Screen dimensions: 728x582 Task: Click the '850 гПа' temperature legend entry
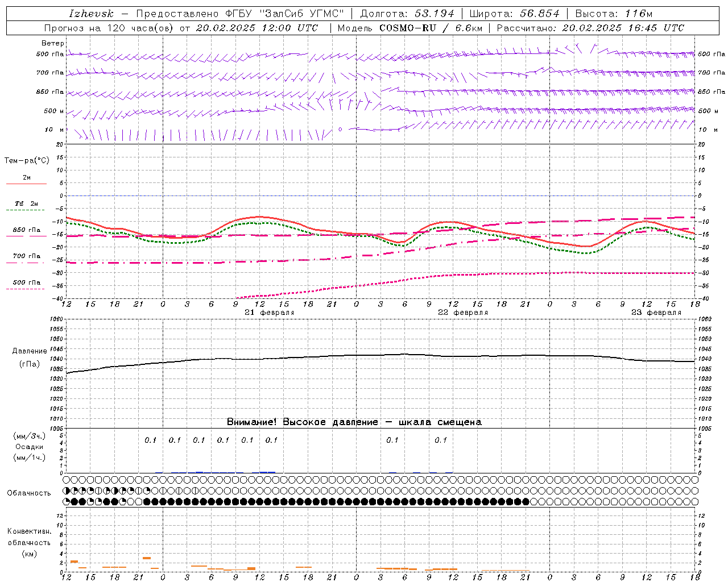26,230
